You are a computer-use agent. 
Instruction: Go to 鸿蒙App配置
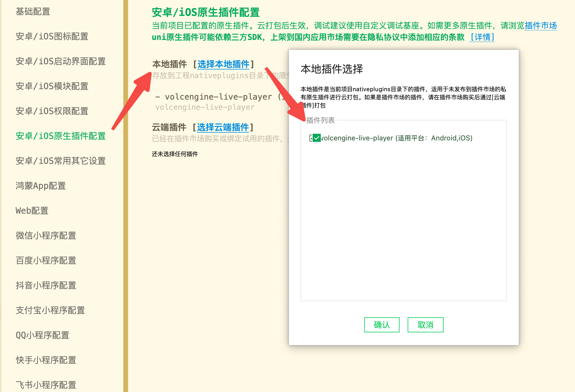pos(41,186)
